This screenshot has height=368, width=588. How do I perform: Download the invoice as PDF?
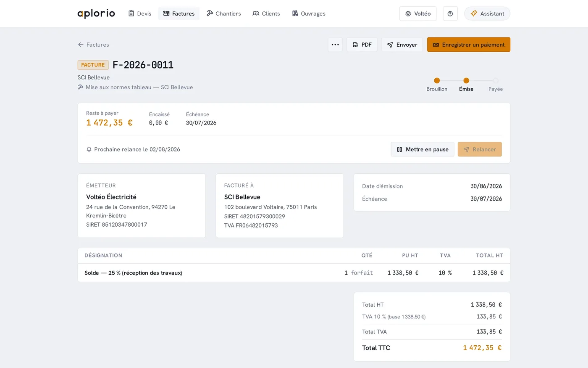click(362, 45)
